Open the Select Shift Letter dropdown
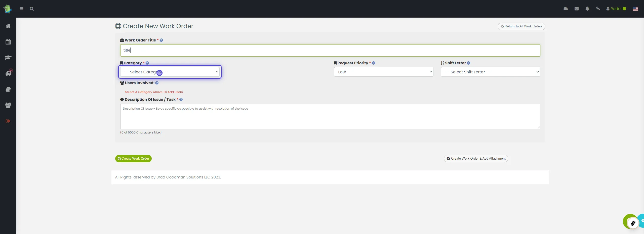Screen dimensions: 644x234 point(491,72)
